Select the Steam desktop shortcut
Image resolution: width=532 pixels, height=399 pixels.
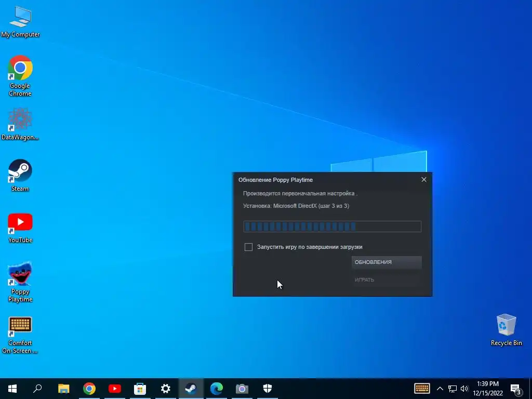tap(20, 176)
